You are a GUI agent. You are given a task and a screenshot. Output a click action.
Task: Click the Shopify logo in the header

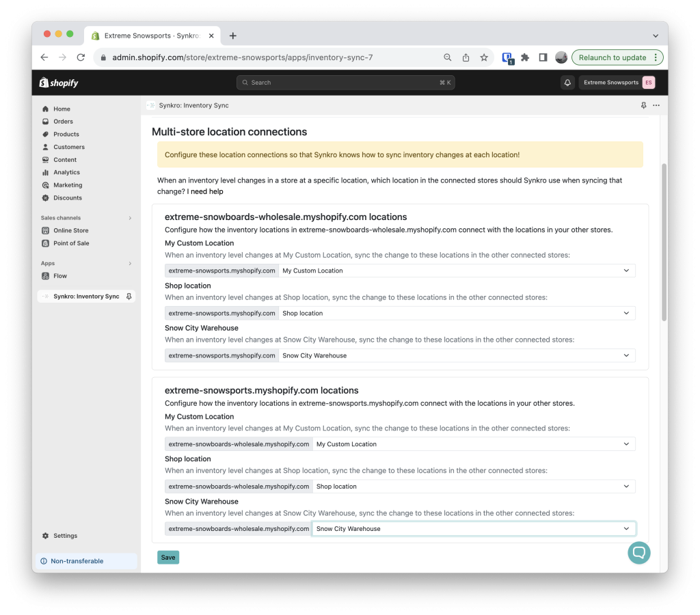click(x=59, y=83)
